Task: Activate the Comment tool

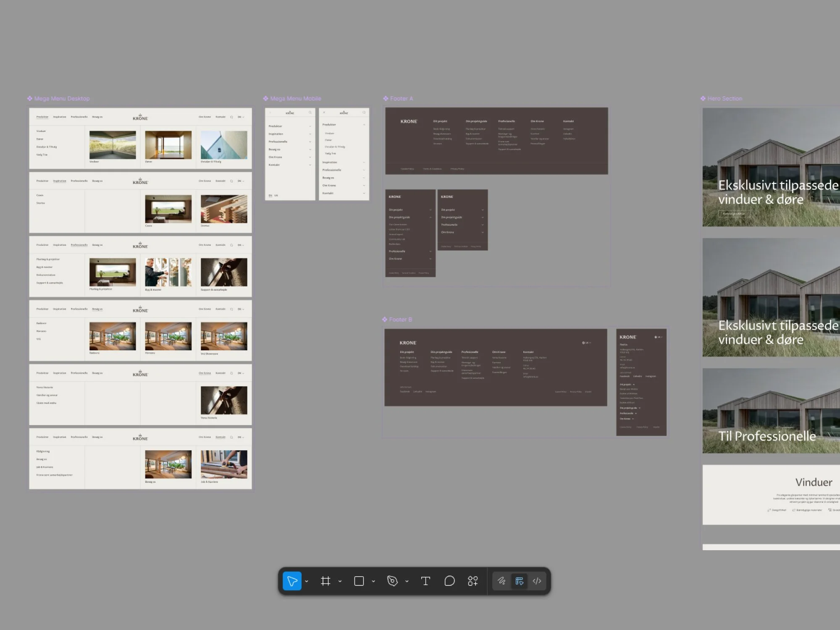Action: pyautogui.click(x=449, y=581)
